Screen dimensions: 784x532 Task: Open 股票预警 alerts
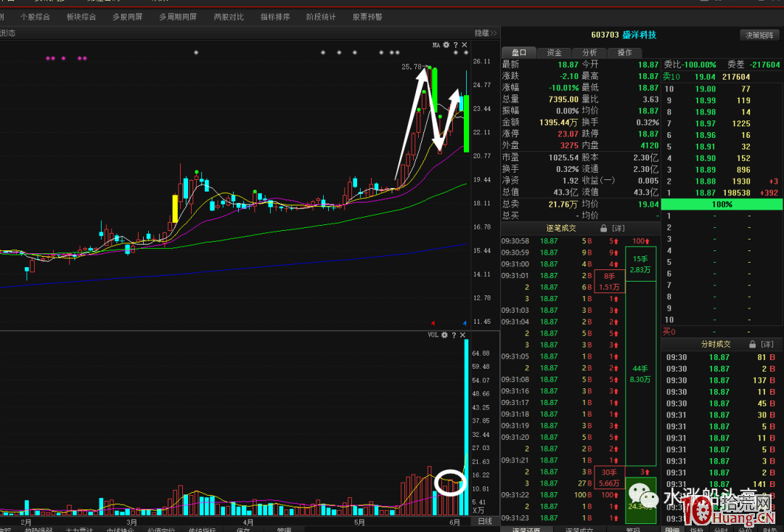tap(367, 17)
